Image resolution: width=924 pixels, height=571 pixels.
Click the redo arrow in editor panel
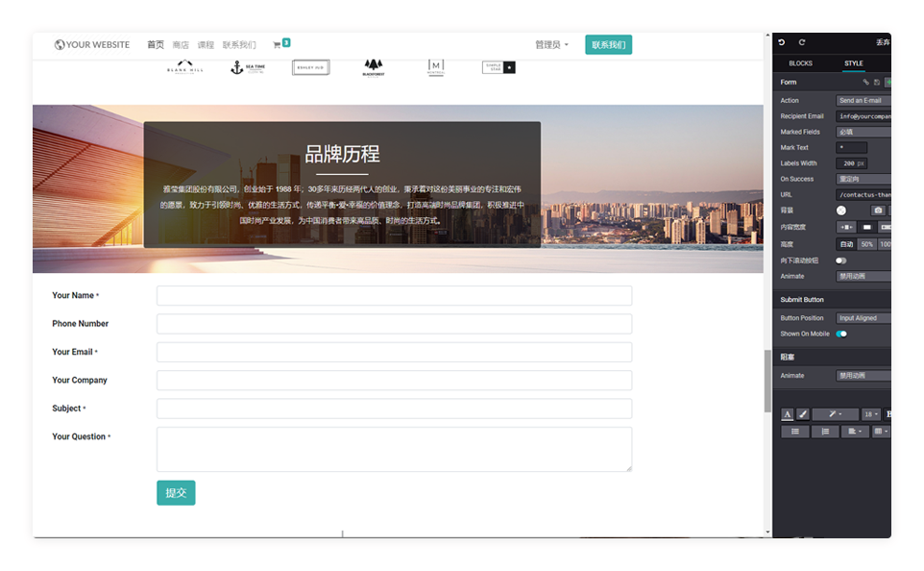click(x=802, y=42)
